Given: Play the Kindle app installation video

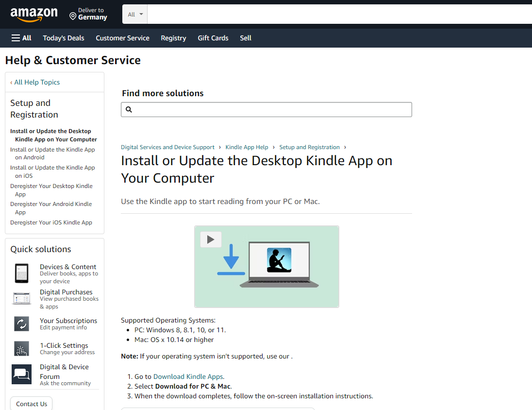Looking at the screenshot, I should [211, 239].
